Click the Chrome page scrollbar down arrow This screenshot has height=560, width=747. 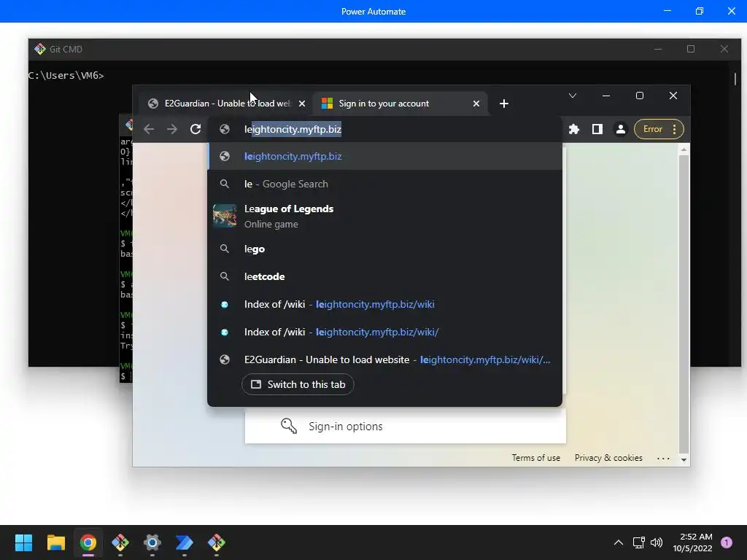click(684, 459)
